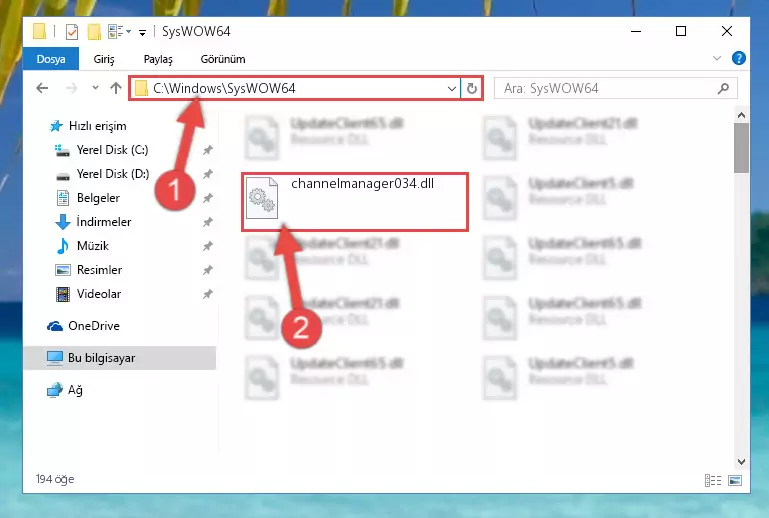Open the Müzik folder in navigation pane

pyautogui.click(x=93, y=246)
